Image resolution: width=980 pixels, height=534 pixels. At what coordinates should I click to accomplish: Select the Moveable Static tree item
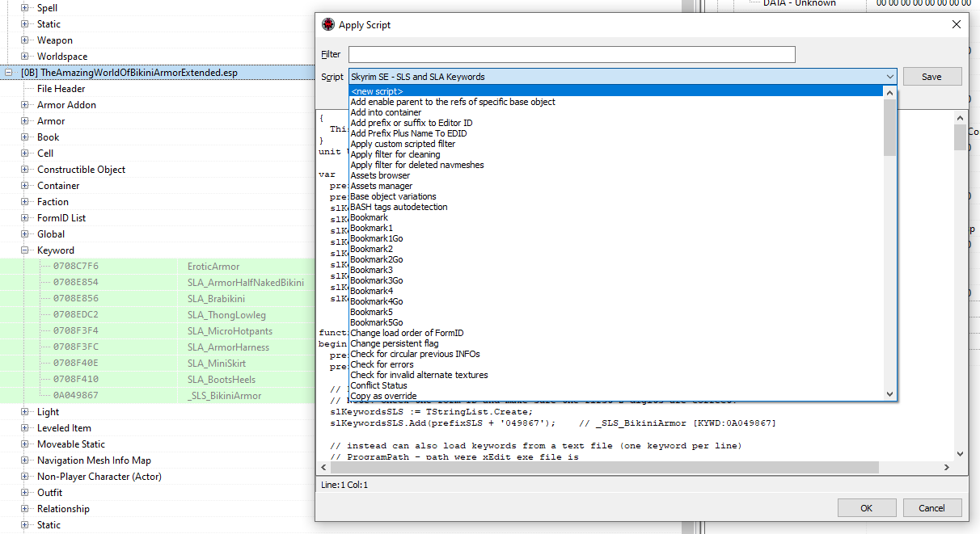tap(71, 444)
